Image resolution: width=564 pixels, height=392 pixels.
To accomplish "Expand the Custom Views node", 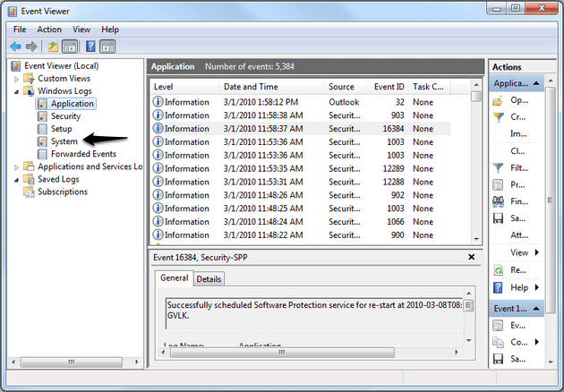I will click(16, 79).
